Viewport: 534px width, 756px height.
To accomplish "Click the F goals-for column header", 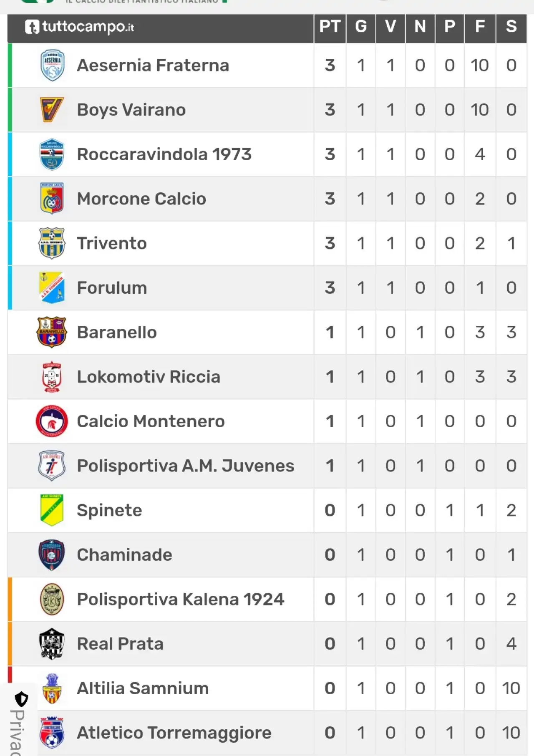I will pos(480,27).
